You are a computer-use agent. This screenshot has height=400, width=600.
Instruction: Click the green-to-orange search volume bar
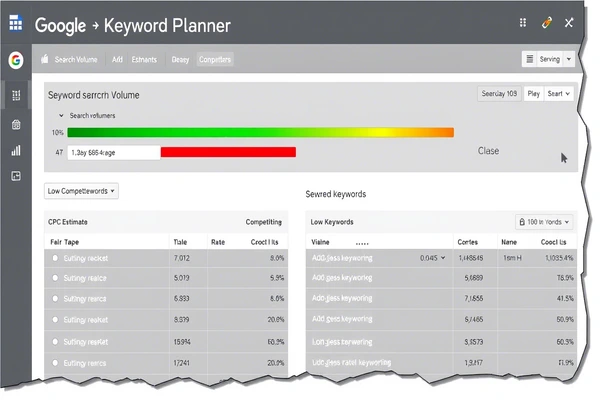point(261,132)
